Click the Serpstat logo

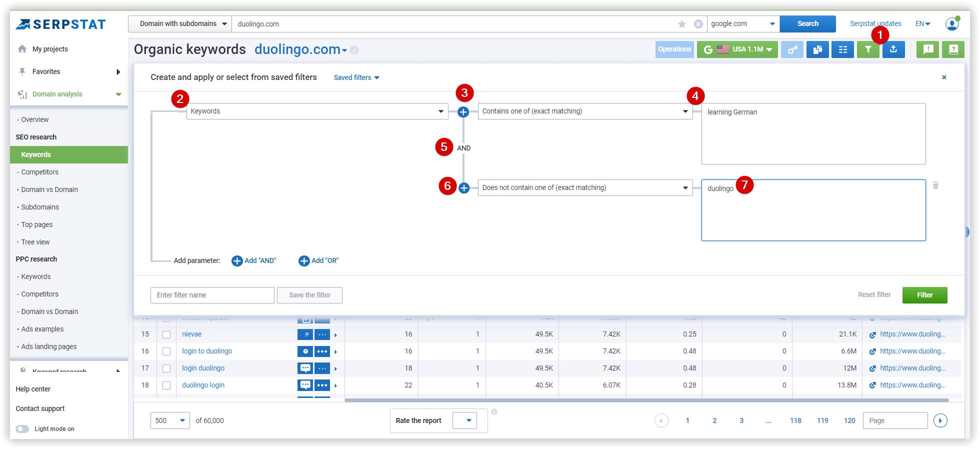click(x=60, y=24)
